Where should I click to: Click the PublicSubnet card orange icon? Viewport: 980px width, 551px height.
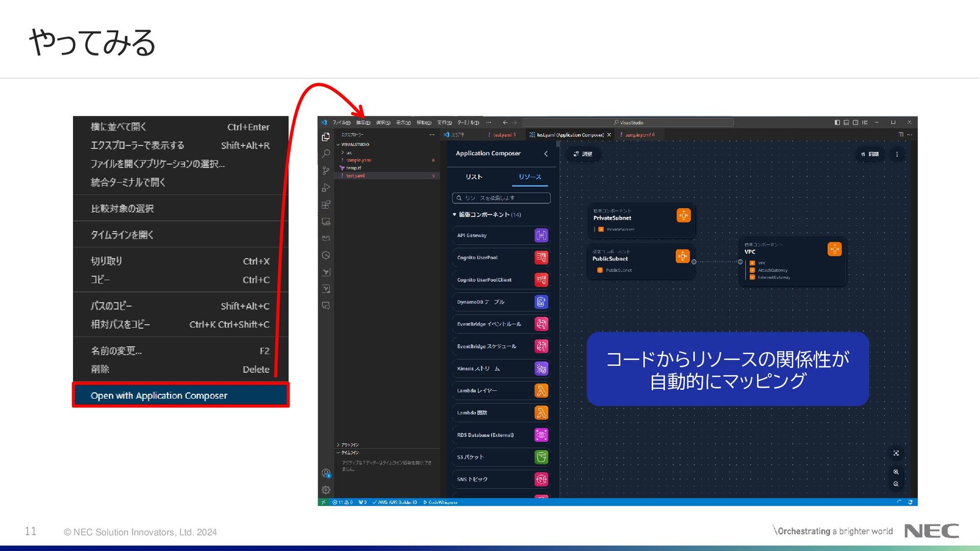pyautogui.click(x=682, y=256)
